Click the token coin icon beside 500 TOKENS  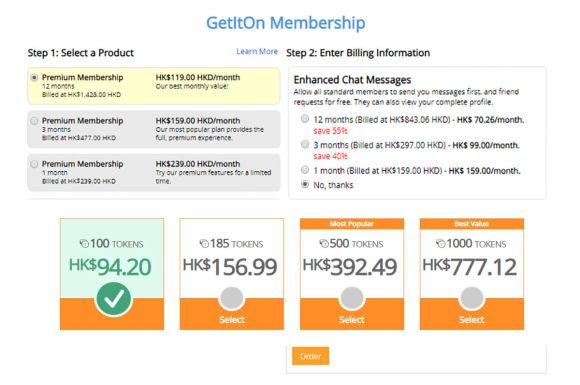pyautogui.click(x=324, y=243)
